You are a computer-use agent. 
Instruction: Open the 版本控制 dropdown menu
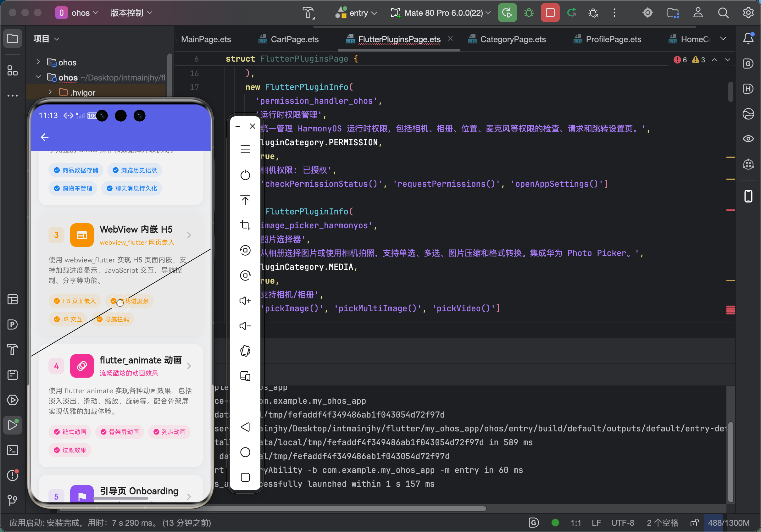pyautogui.click(x=131, y=13)
